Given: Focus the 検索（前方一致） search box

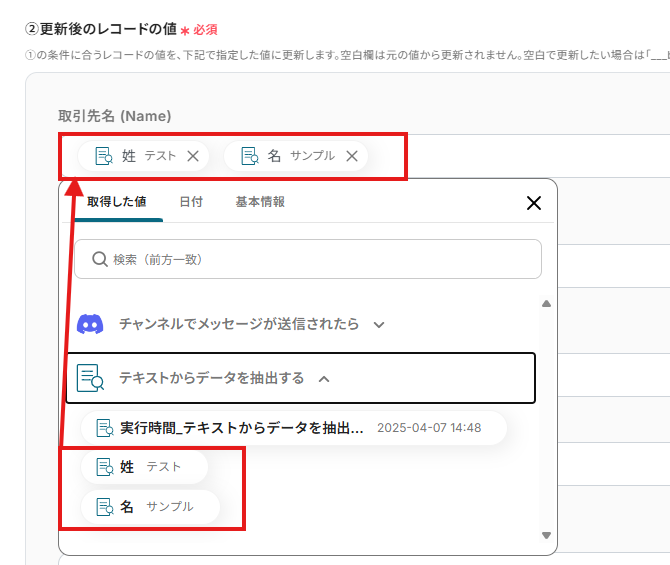Looking at the screenshot, I should coord(308,259).
